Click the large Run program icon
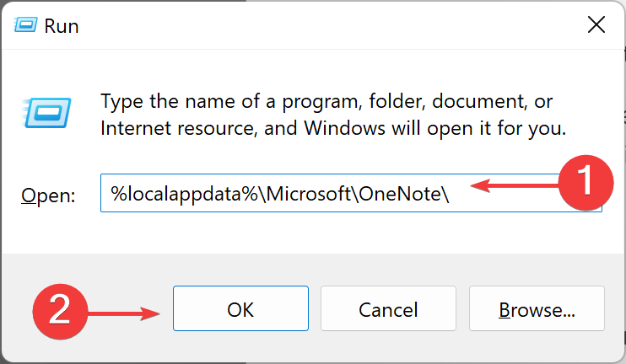 tap(46, 113)
